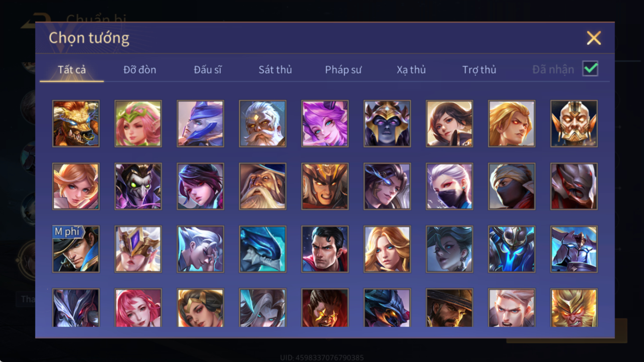Open the Trợ thủ tab

point(479,70)
